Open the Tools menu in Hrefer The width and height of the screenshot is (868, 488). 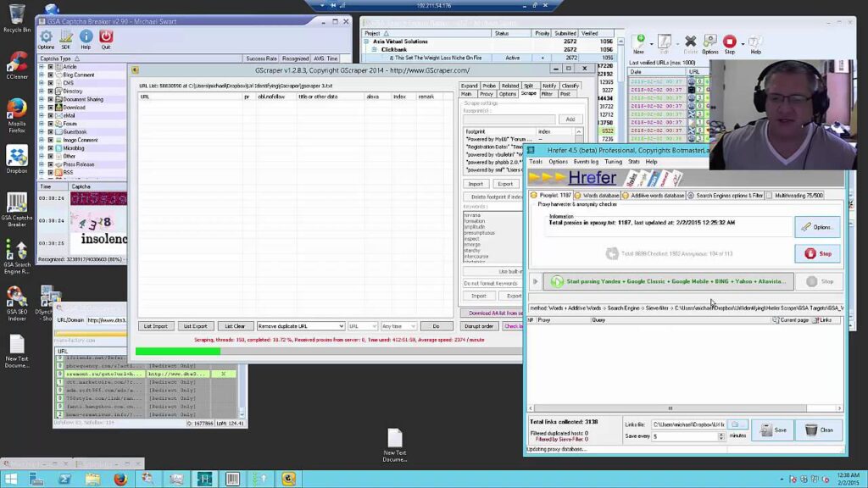[536, 162]
